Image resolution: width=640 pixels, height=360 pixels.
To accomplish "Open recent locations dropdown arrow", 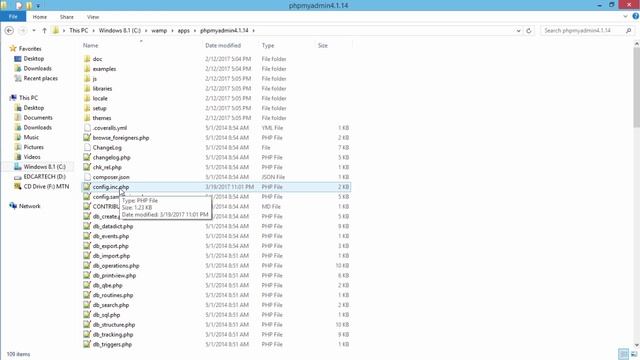I will click(34, 31).
